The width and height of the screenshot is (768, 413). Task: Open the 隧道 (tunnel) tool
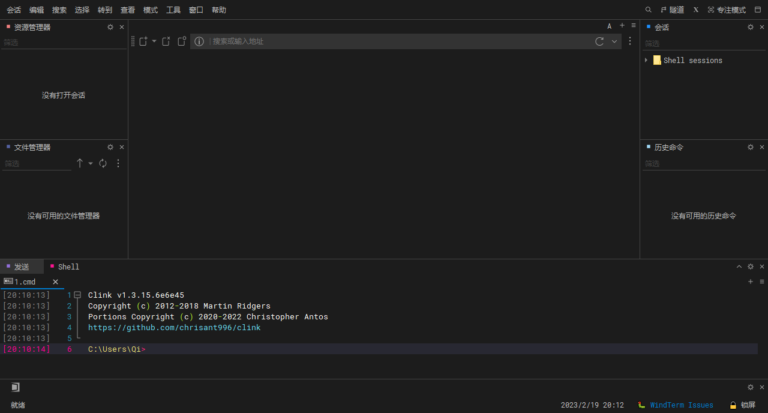tap(672, 9)
